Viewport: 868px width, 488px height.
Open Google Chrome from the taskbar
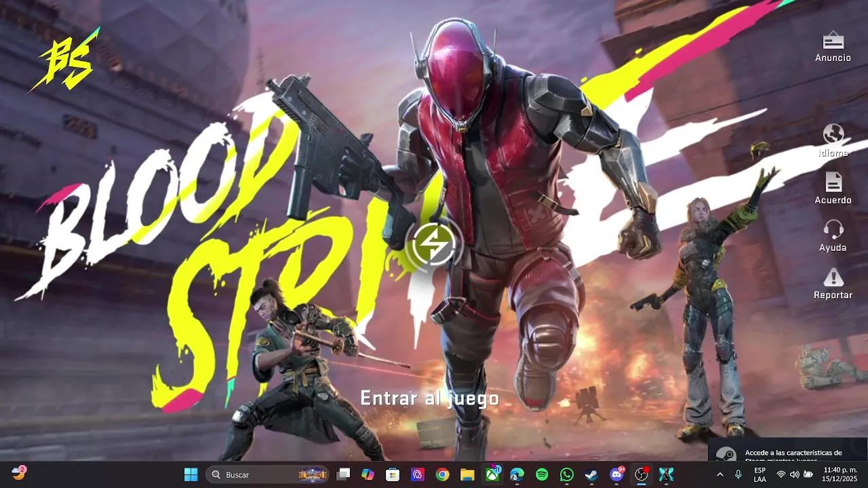(442, 474)
